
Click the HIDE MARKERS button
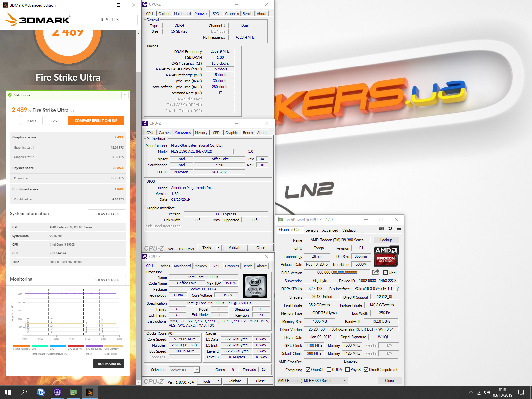(x=109, y=364)
